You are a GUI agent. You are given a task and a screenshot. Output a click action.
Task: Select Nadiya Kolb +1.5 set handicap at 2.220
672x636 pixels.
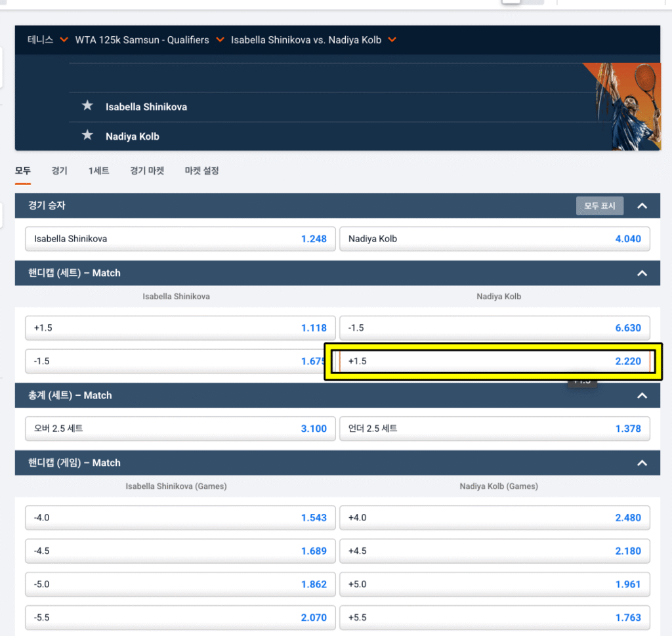tap(494, 362)
